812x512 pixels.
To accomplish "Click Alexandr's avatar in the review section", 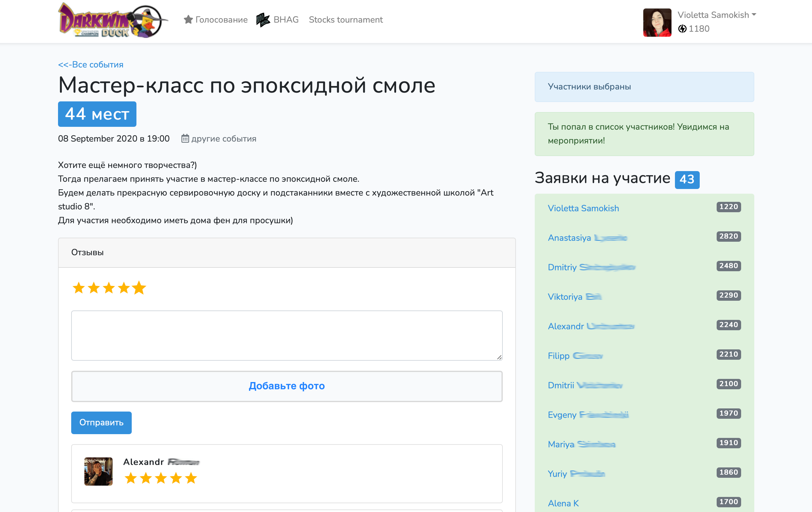I will click(x=98, y=471).
